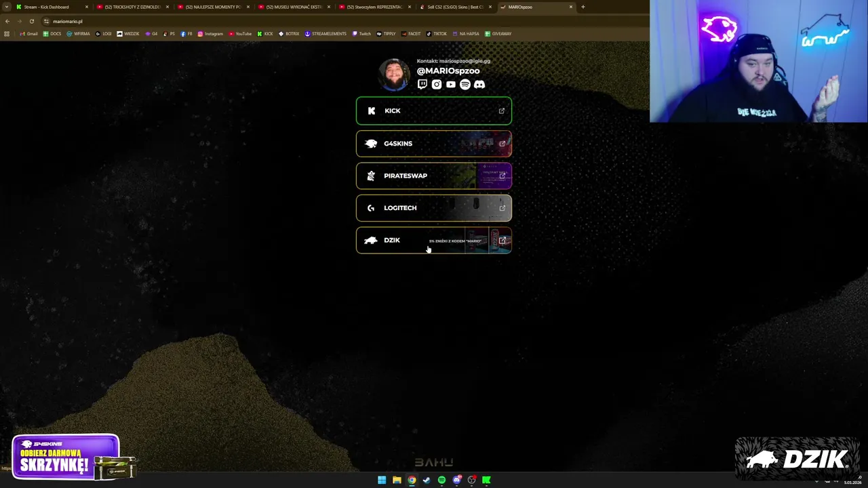Switch to NAJLEPSZE MOMENTY tab
Screen dimensions: 868x488
pos(213,7)
